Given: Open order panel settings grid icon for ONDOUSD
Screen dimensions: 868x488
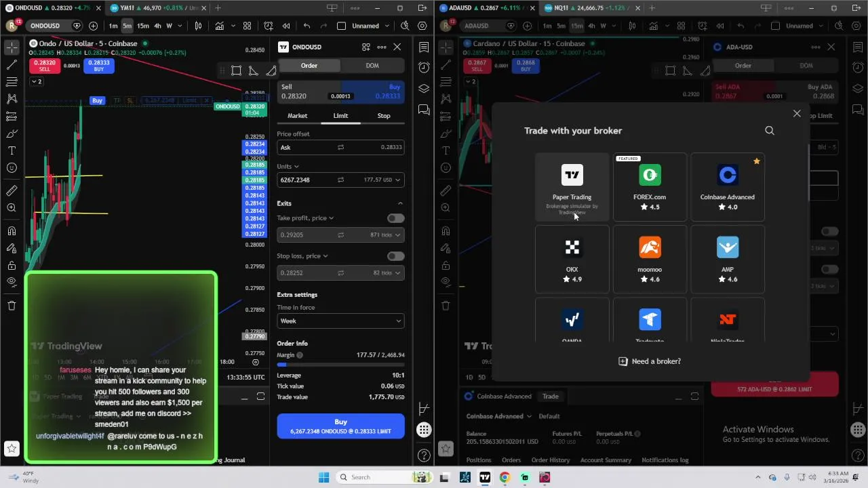Looking at the screenshot, I should (366, 47).
